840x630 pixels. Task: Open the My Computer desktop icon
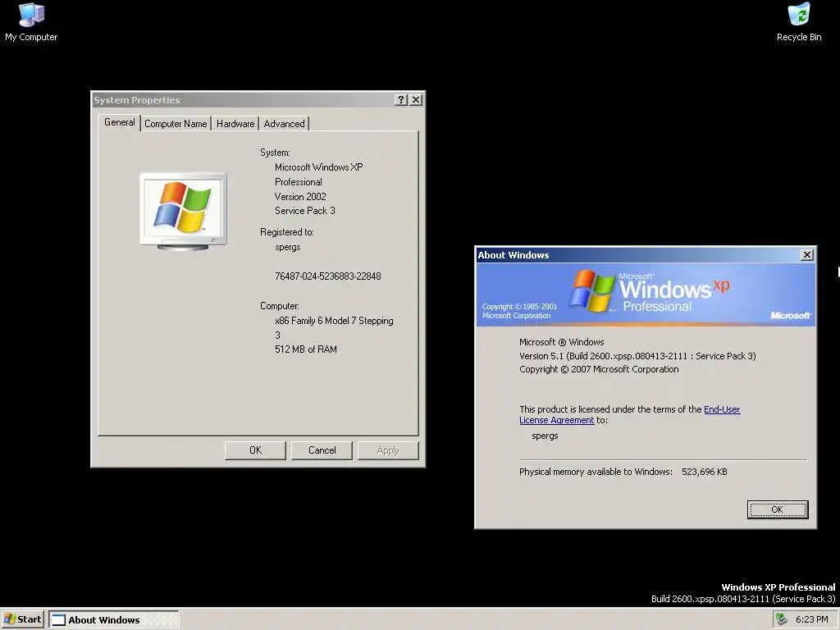(x=31, y=22)
